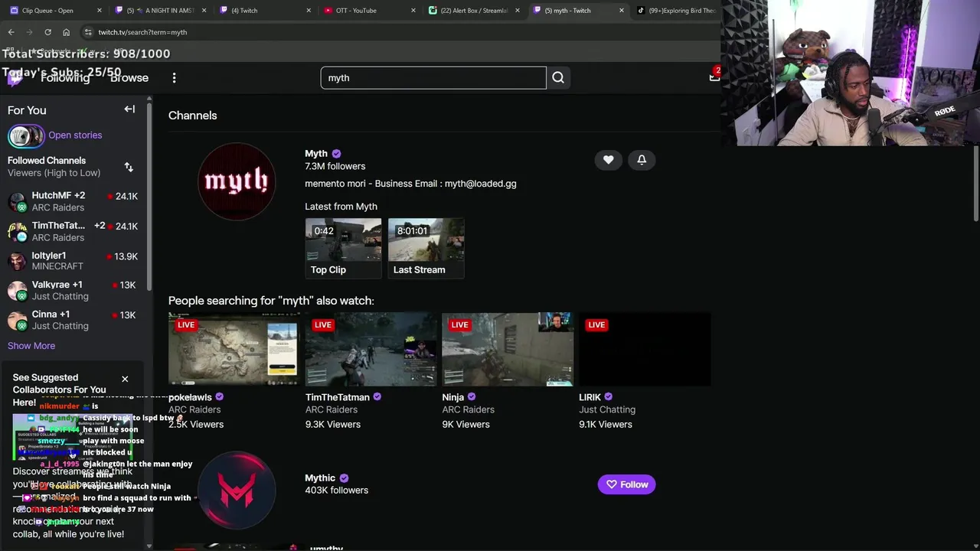Image resolution: width=980 pixels, height=551 pixels.
Task: Click Open stories link
Action: pos(75,135)
